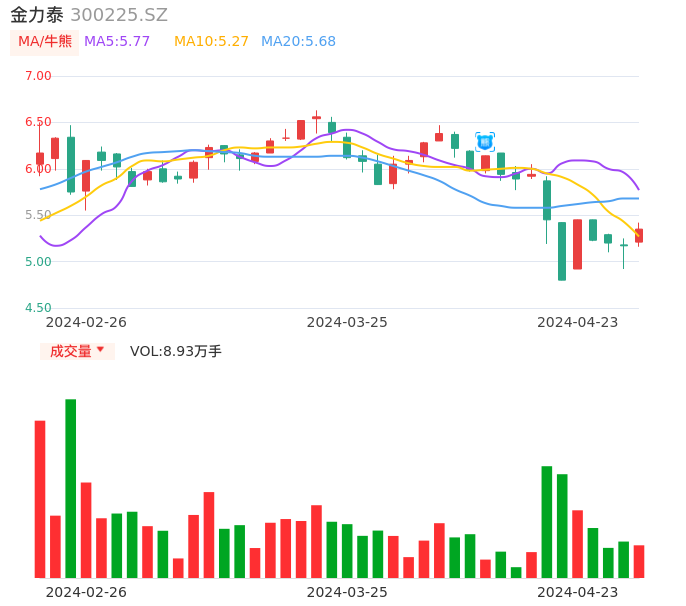The image size is (686, 606).
Task: Toggle the MA20:5.68 legend label
Action: click(298, 42)
